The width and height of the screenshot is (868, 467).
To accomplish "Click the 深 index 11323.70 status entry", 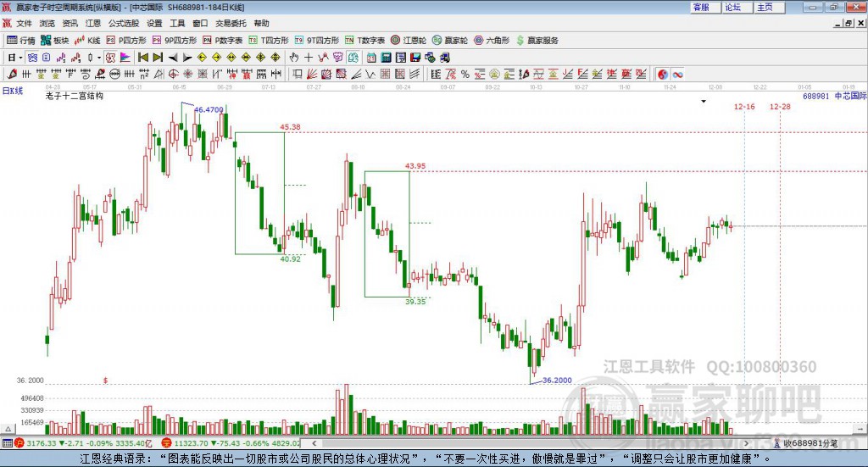I will click(x=231, y=443).
